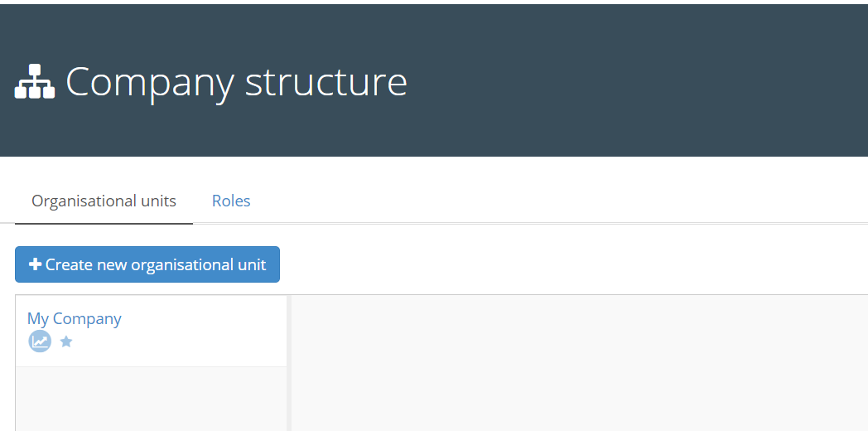Image resolution: width=868 pixels, height=431 pixels.
Task: Click the plus icon on the Create button
Action: (x=35, y=264)
